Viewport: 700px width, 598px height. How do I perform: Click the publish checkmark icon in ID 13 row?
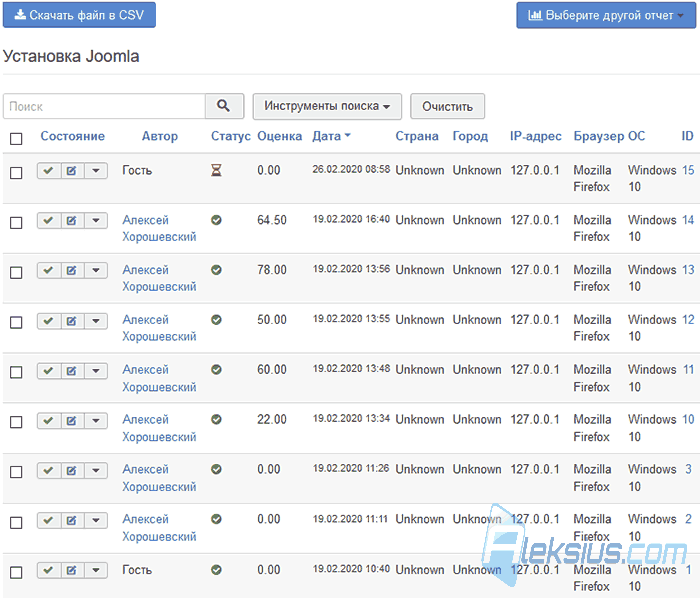pos(49,270)
